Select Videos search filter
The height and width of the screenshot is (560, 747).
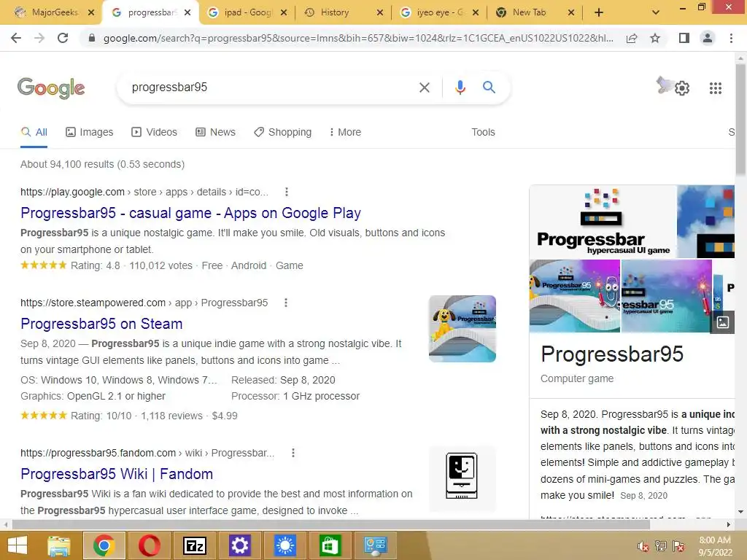(155, 132)
